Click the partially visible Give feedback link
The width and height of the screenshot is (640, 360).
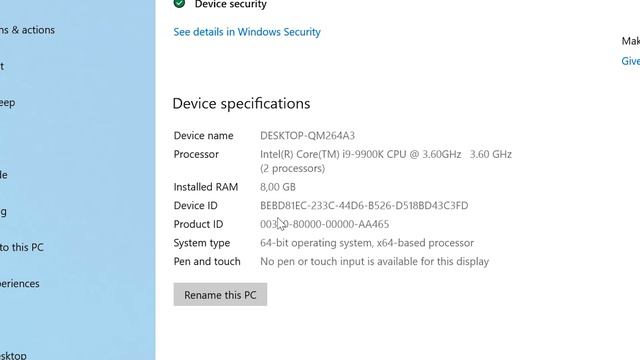[631, 61]
